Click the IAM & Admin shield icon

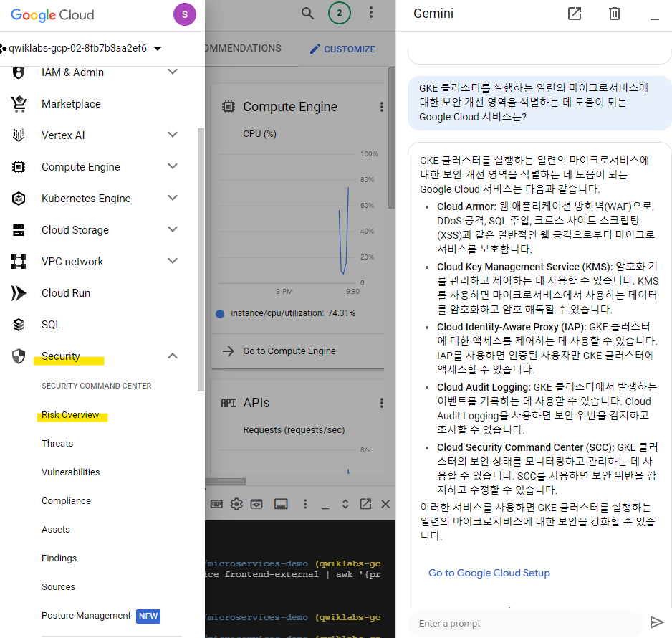tap(19, 72)
